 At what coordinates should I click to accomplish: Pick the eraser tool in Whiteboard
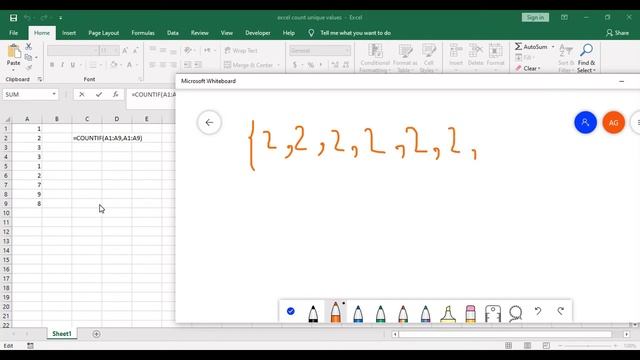[470, 313]
